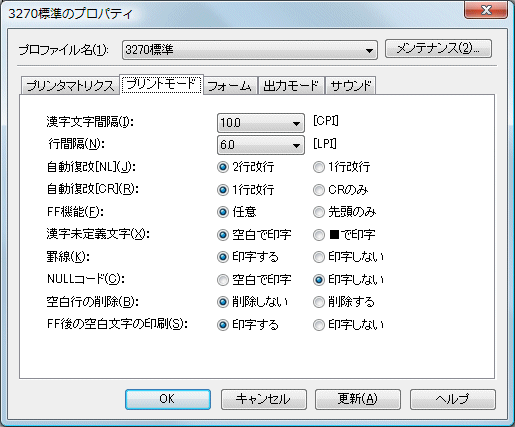
Task: Click the 空白行の削除(B): label
Action: 92,302
